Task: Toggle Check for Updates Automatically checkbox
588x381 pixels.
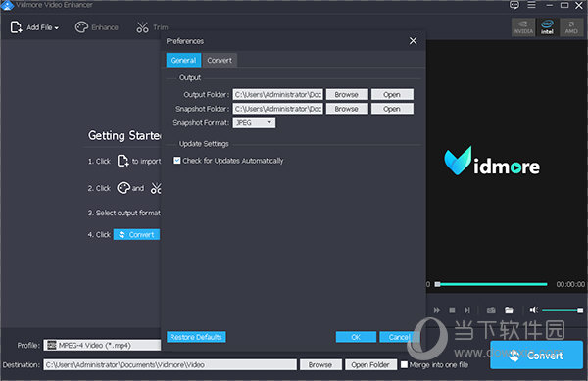Action: pos(177,161)
